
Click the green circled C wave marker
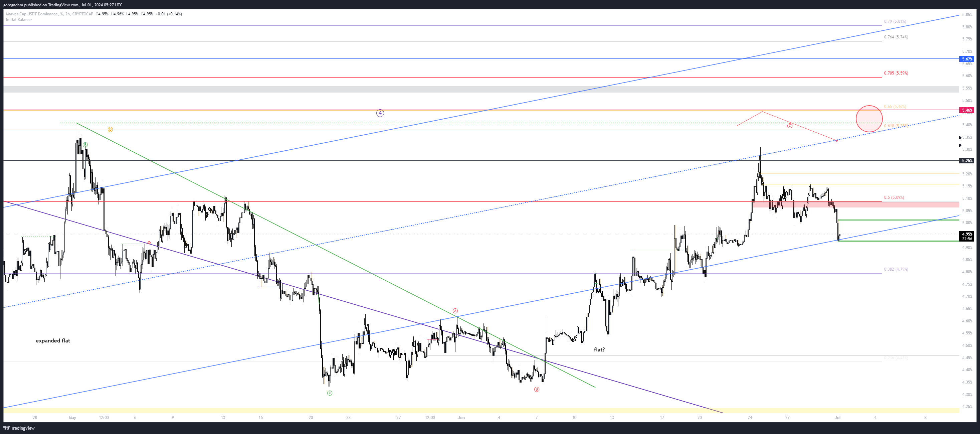[330, 393]
